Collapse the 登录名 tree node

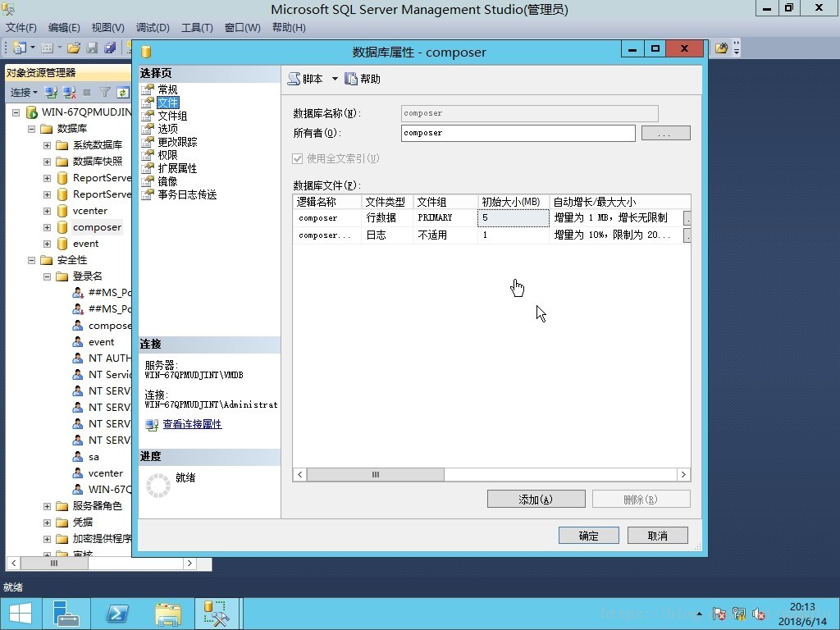(47, 276)
